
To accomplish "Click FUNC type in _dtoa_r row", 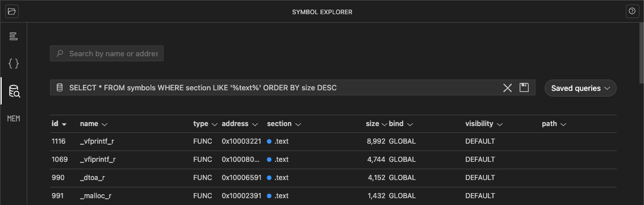I will [203, 178].
